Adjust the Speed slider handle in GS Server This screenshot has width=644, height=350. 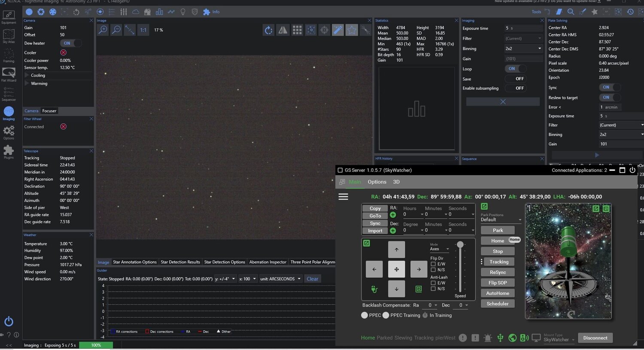pos(460,244)
